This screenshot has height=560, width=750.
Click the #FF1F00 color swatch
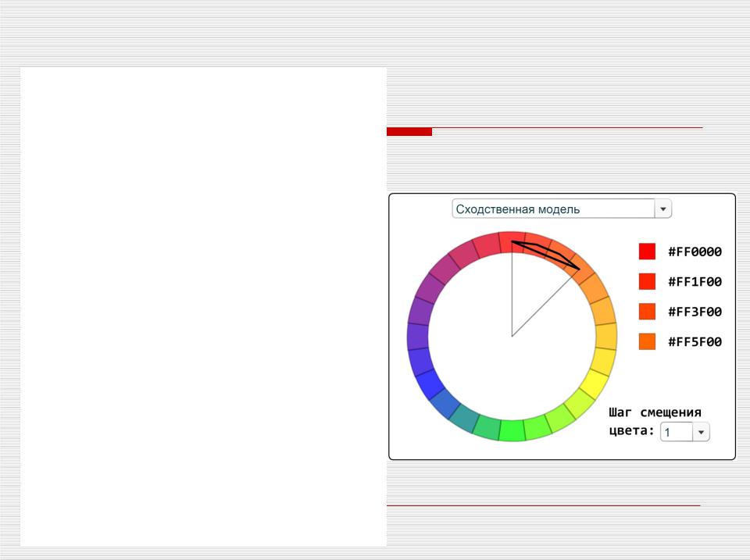(x=647, y=281)
